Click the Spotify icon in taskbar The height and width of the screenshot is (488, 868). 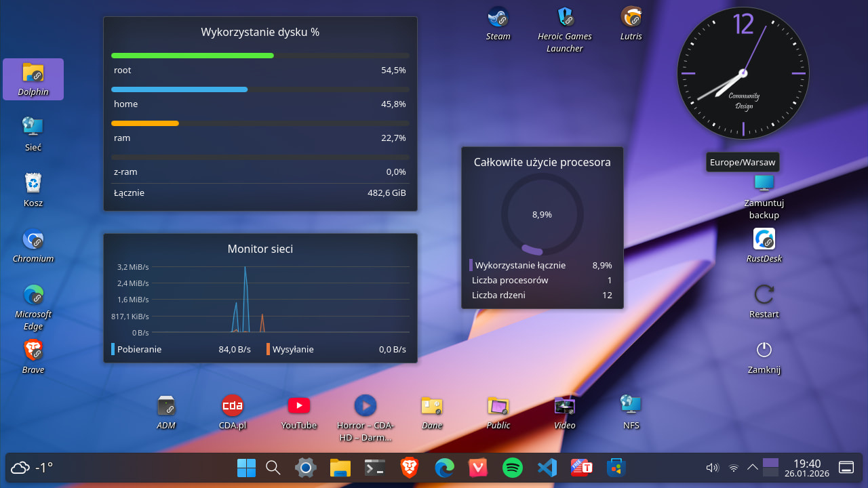click(513, 467)
